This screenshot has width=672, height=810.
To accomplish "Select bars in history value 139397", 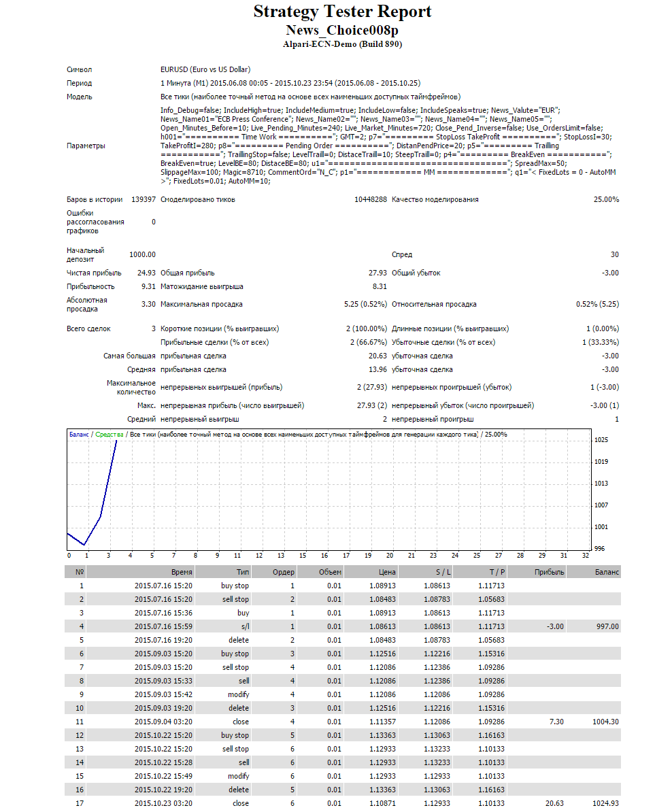I will (143, 199).
